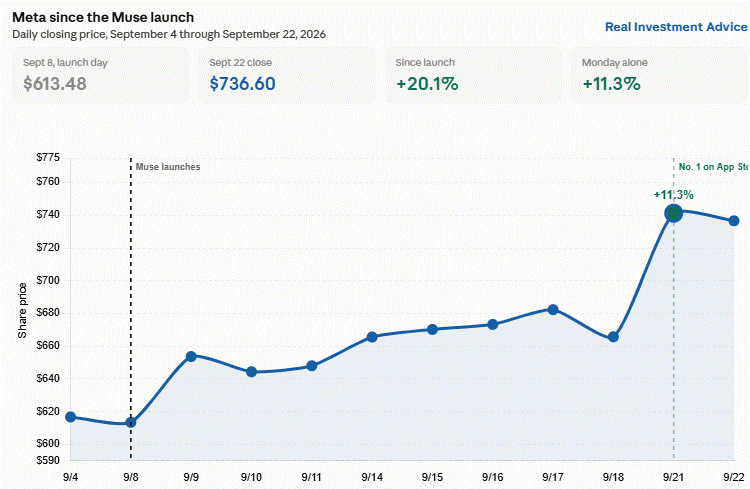The height and width of the screenshot is (489, 750).
Task: Click the 9/21 x-axis date label
Action: (673, 477)
